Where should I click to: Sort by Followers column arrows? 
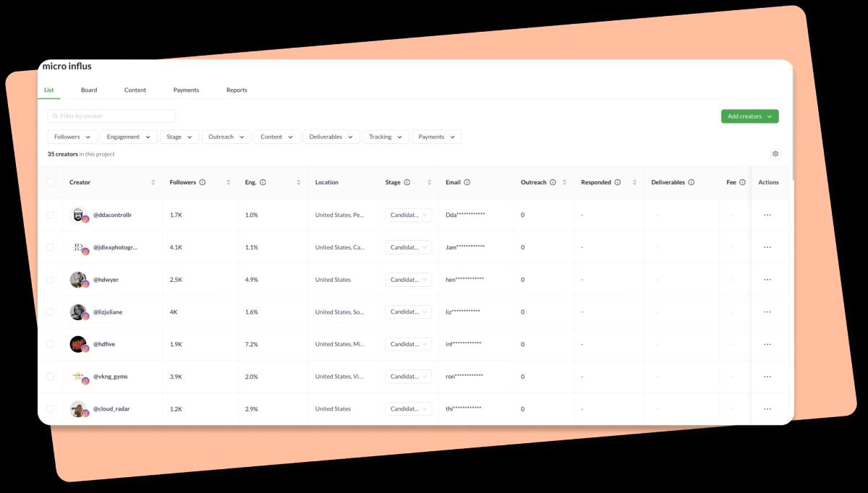[x=229, y=182]
